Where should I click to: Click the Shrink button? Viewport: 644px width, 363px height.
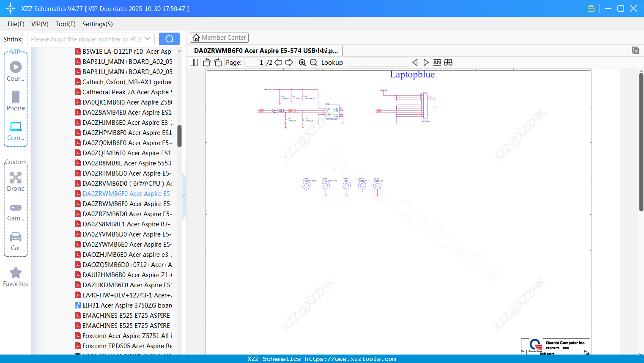pyautogui.click(x=13, y=39)
